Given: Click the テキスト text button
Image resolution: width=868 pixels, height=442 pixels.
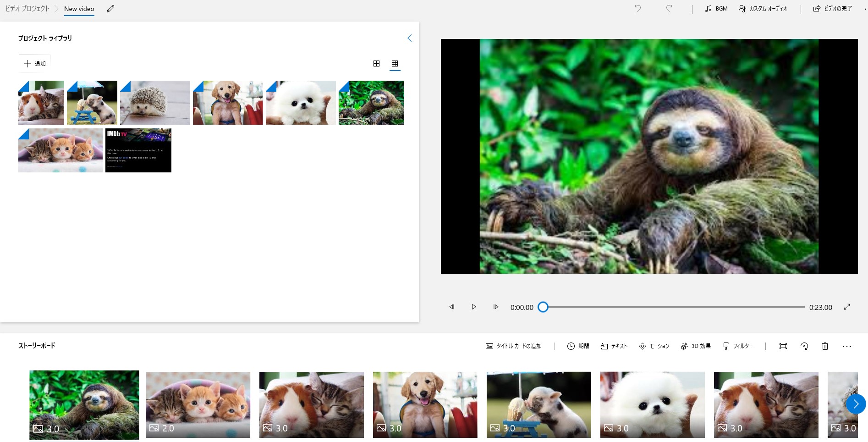Looking at the screenshot, I should click(x=614, y=346).
